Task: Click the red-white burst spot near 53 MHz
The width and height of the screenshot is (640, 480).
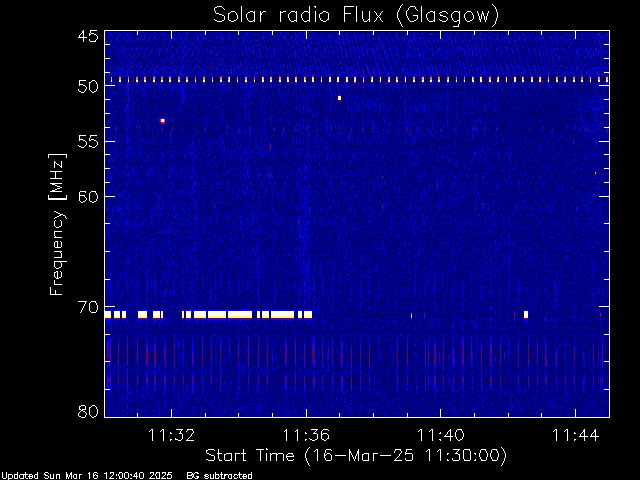Action: click(x=162, y=121)
